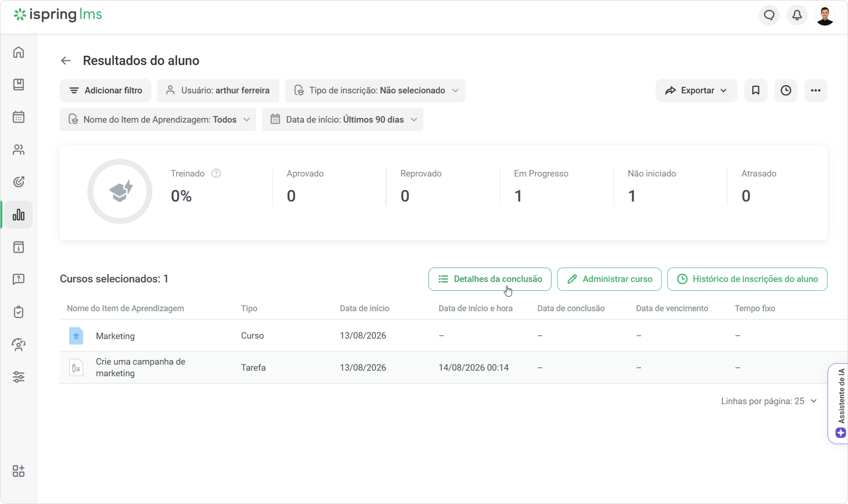848x504 pixels.
Task: Click Administrar curso button
Action: [609, 279]
